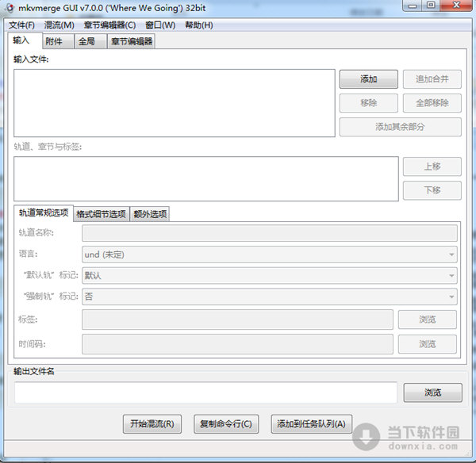Open the 混流(M) menu
The image size is (476, 463).
point(59,25)
